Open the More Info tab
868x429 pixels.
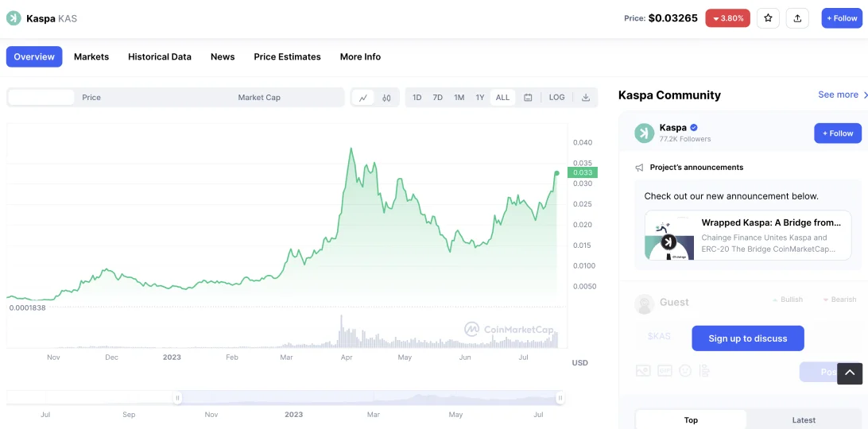[x=360, y=57]
